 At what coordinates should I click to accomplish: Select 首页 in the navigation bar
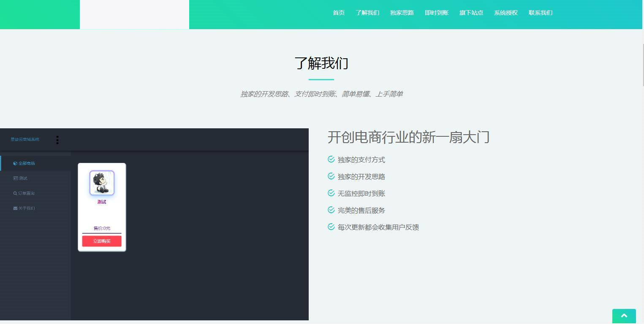338,13
